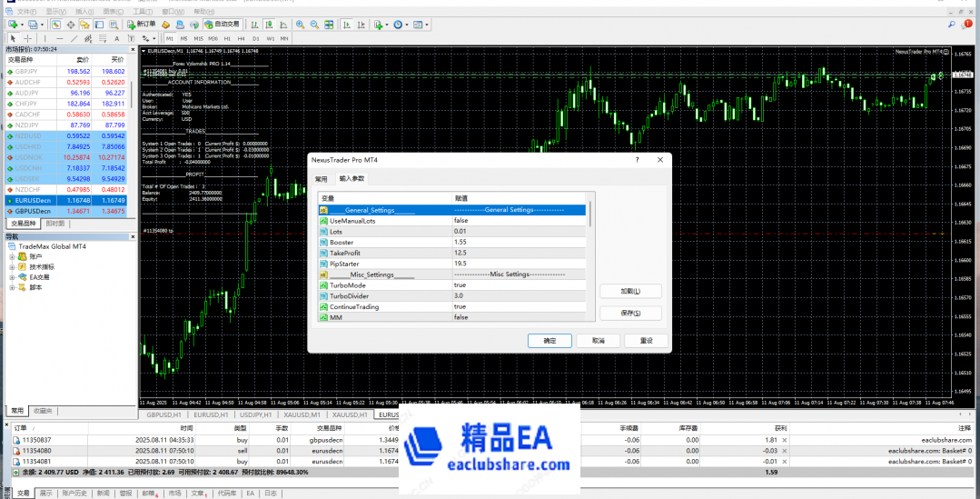The width and height of the screenshot is (980, 499).
Task: Select the trendline drawing tool
Action: (72, 38)
